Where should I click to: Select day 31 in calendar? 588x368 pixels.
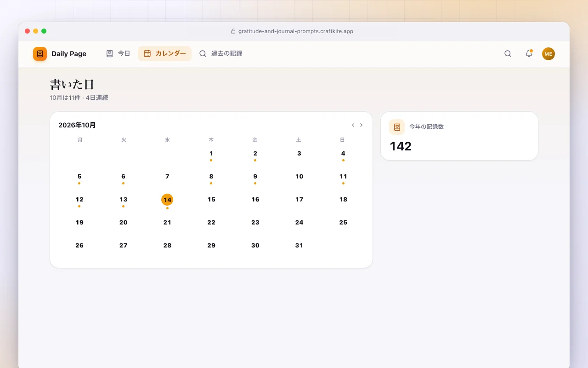click(300, 246)
